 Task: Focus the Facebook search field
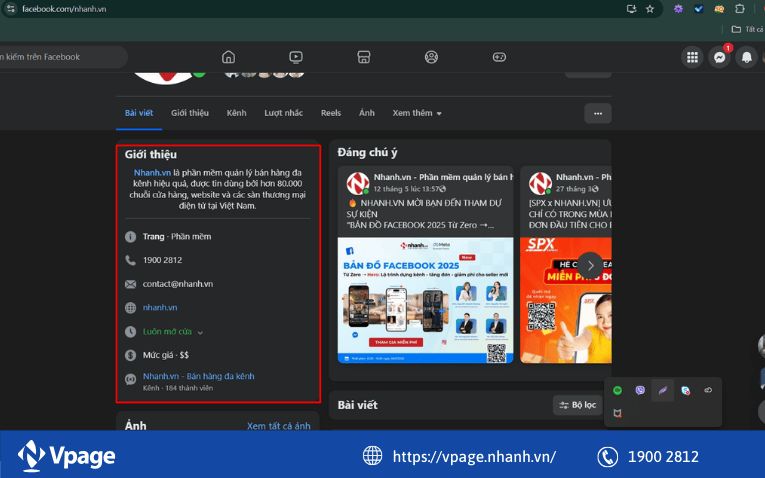tap(61, 57)
